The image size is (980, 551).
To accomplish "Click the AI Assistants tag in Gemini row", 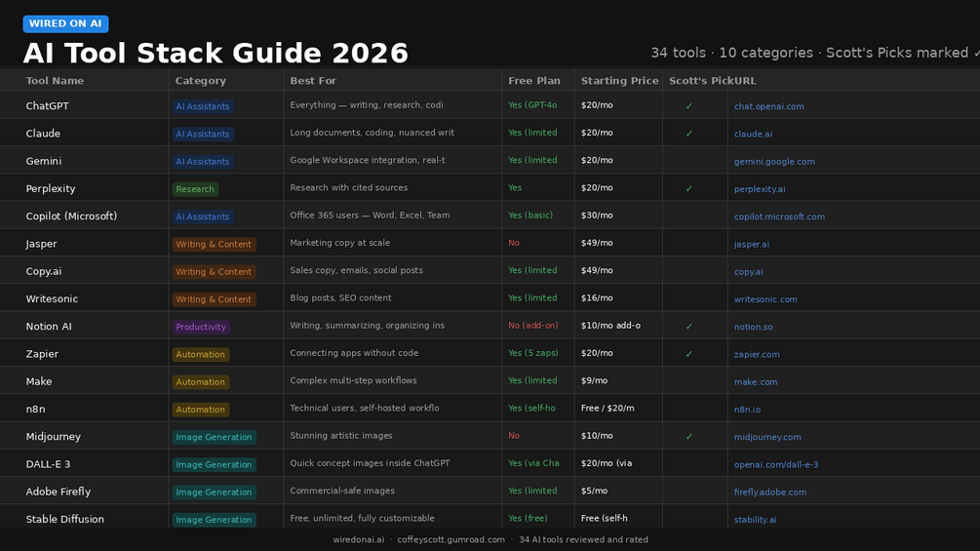I will (x=203, y=161).
